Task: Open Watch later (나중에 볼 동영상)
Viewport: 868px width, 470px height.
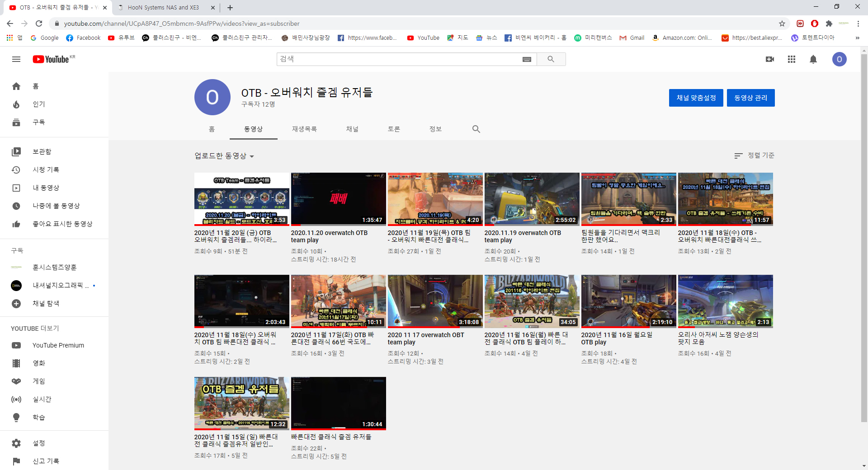Action: tap(54, 206)
